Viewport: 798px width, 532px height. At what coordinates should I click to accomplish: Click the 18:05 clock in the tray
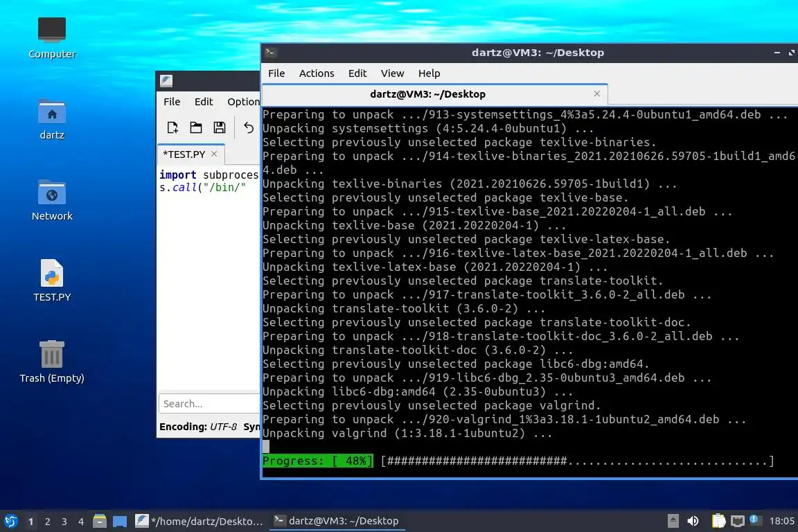click(x=781, y=521)
